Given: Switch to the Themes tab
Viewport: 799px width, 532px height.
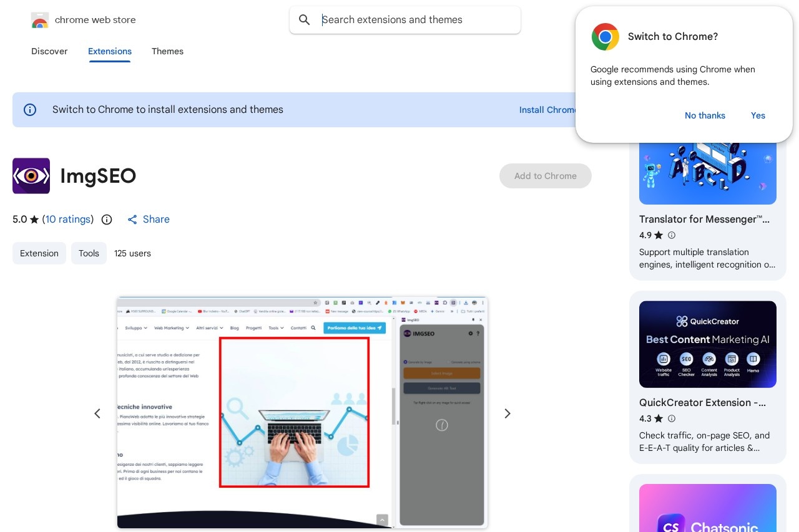Looking at the screenshot, I should pyautogui.click(x=167, y=51).
